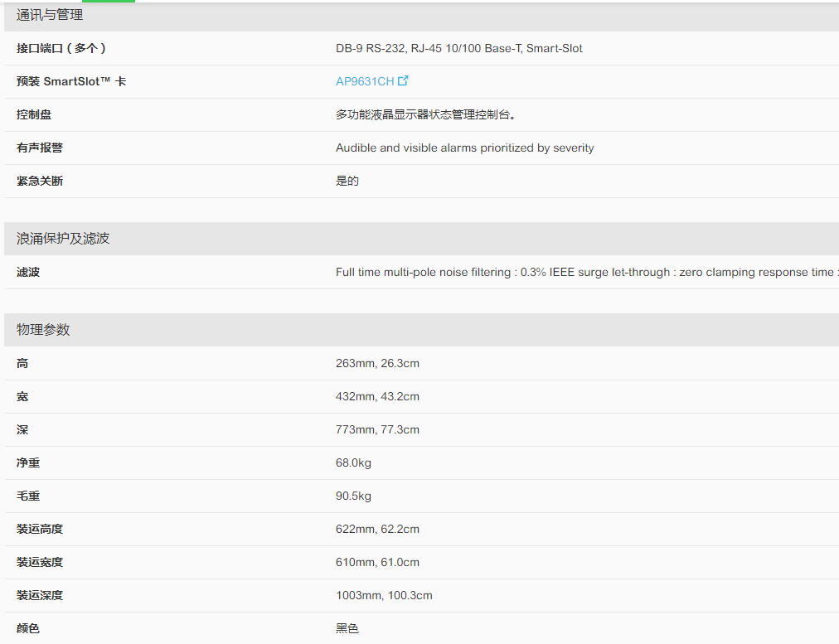Click the depth value 773mm, 77.3cm
Image resolution: width=839 pixels, height=644 pixels.
[377, 429]
